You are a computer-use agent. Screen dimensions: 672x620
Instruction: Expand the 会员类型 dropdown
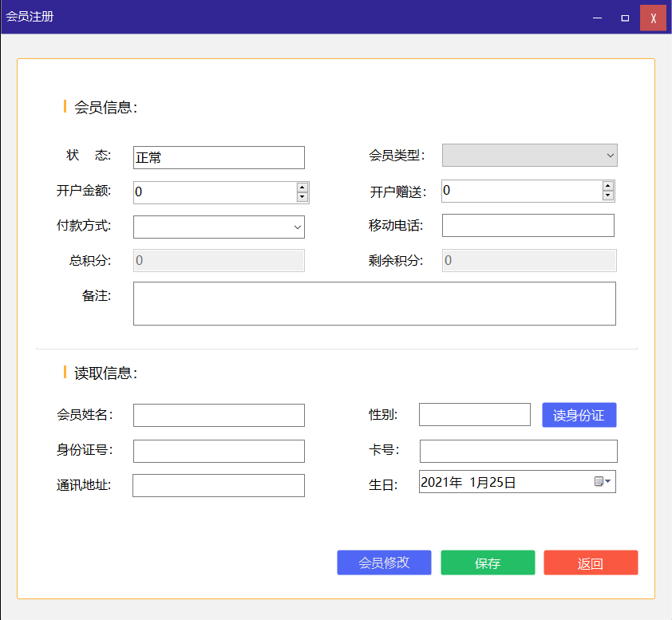click(x=530, y=155)
